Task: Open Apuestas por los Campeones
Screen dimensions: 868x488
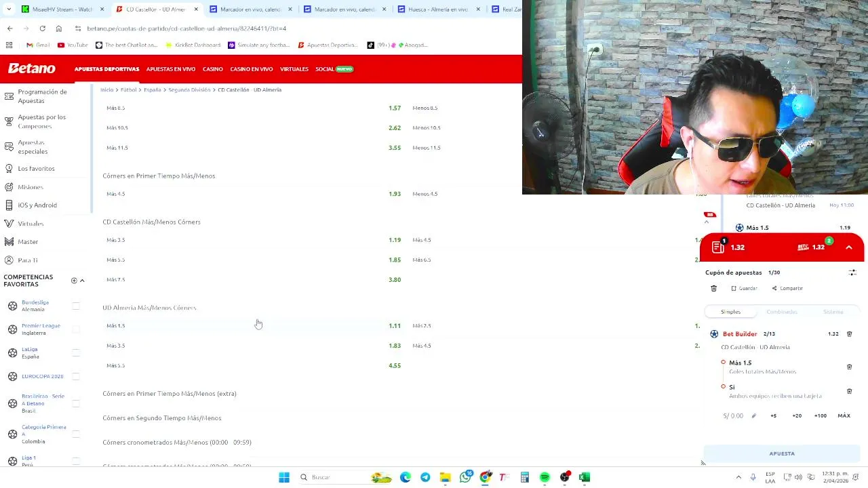Action: coord(41,121)
